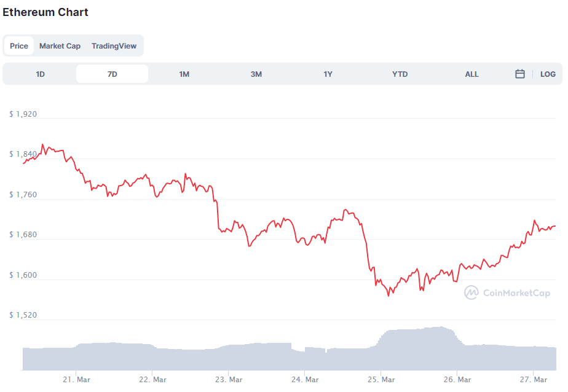Click the $ 1,920 price axis label
Screen dimensions: 568x392
pos(22,114)
